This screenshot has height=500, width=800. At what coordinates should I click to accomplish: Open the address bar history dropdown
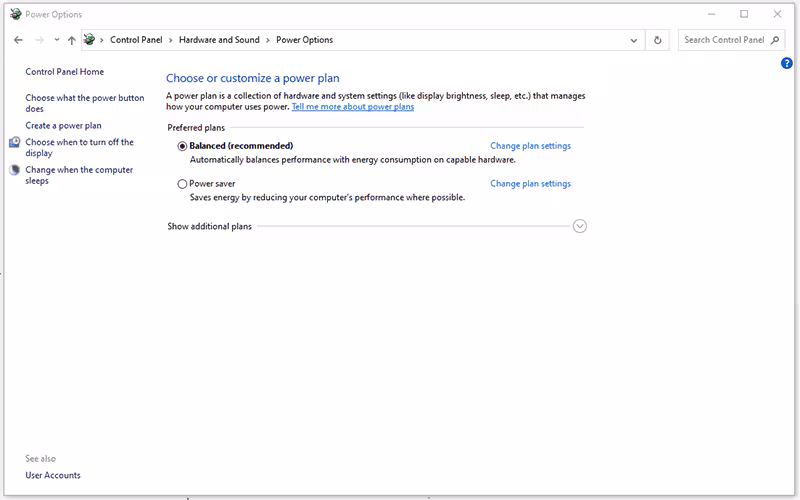[634, 40]
